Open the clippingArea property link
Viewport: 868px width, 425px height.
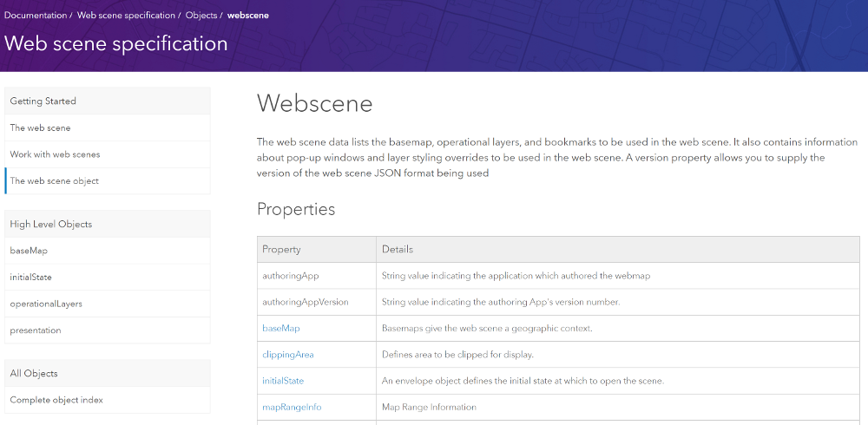tap(288, 355)
